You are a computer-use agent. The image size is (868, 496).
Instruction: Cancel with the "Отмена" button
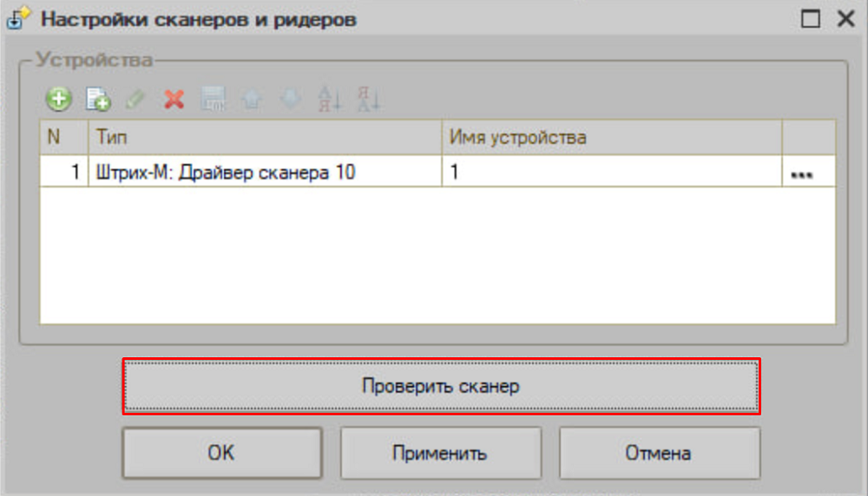click(659, 453)
